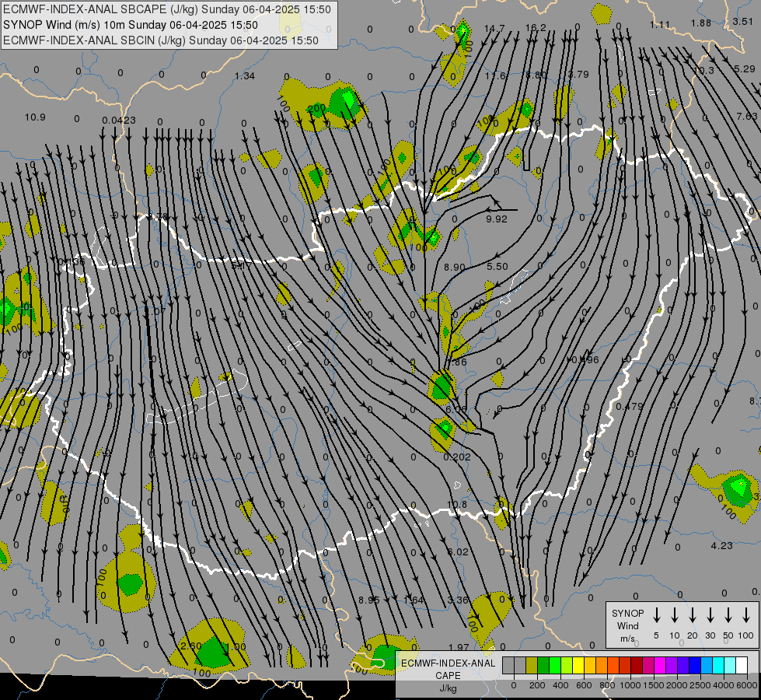
Task: Click the SYNOP Wind 10m title line
Action: click(131, 25)
